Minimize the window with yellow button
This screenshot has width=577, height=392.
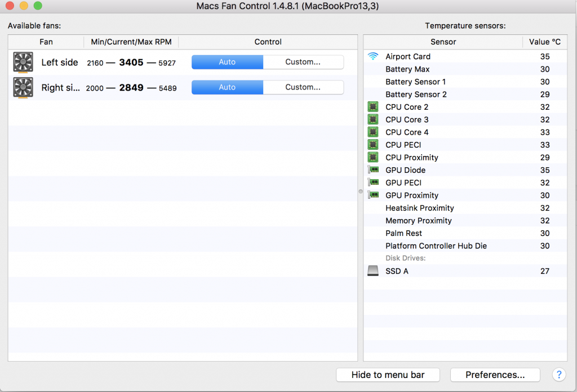[24, 6]
